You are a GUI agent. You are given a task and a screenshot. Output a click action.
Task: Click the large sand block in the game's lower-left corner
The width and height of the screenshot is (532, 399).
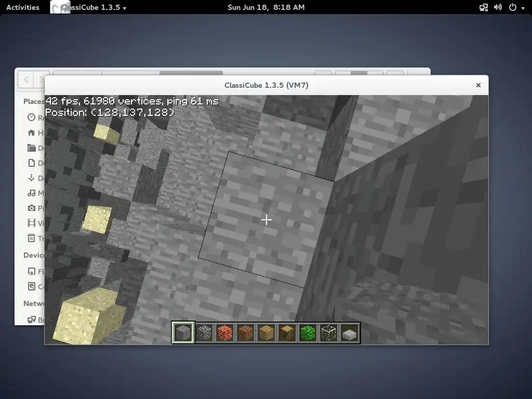pos(89,315)
